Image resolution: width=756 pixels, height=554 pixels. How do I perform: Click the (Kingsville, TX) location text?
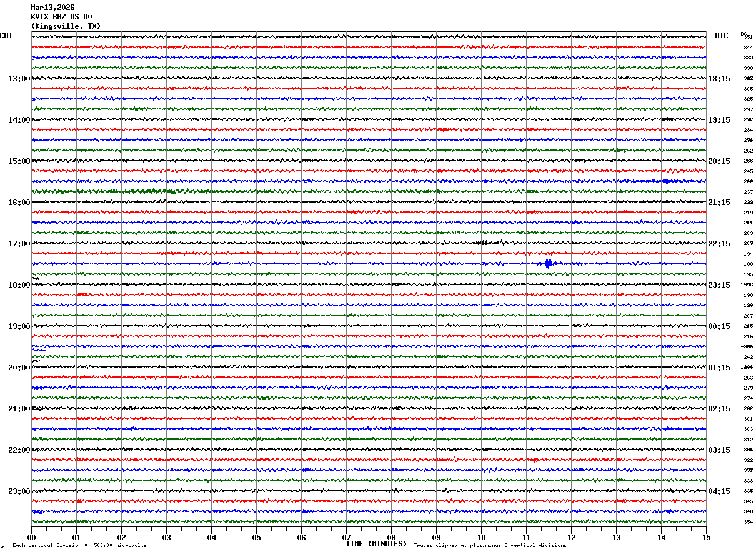pyautogui.click(x=66, y=26)
